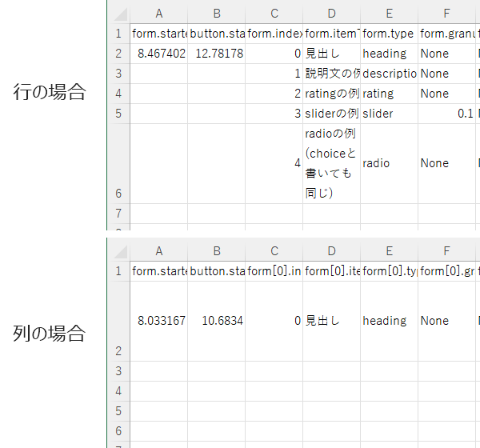Click the form.index header cell

click(x=274, y=34)
